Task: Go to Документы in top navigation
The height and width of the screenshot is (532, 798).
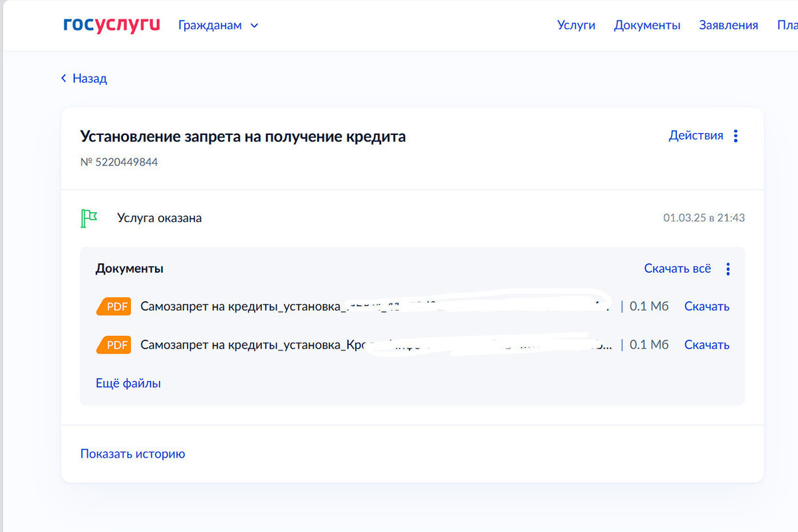Action: [x=647, y=25]
